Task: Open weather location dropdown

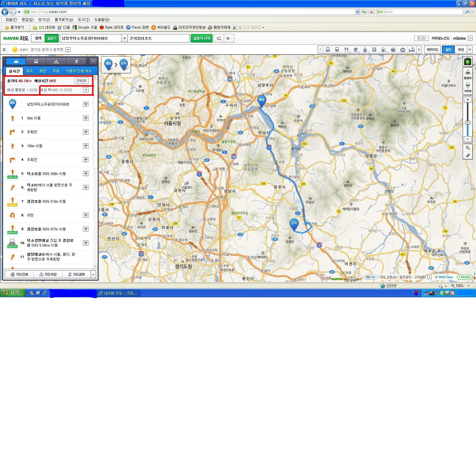Action: pyautogui.click(x=68, y=50)
